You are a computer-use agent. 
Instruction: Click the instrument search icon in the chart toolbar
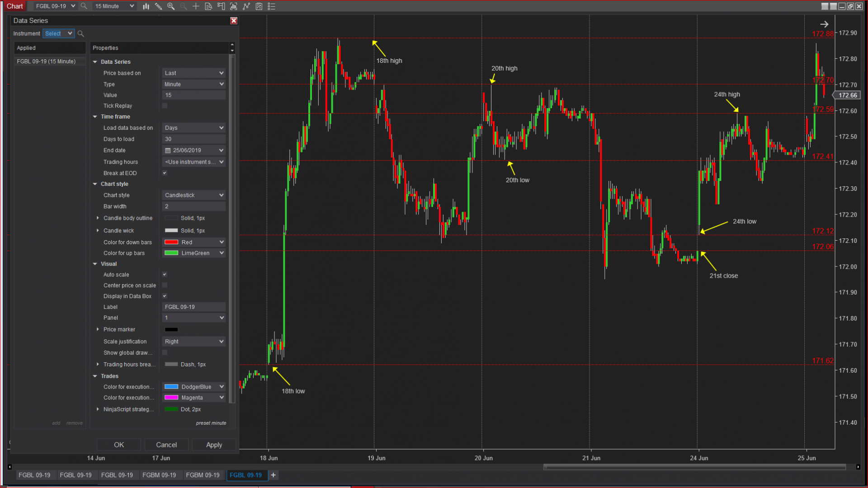(x=84, y=6)
